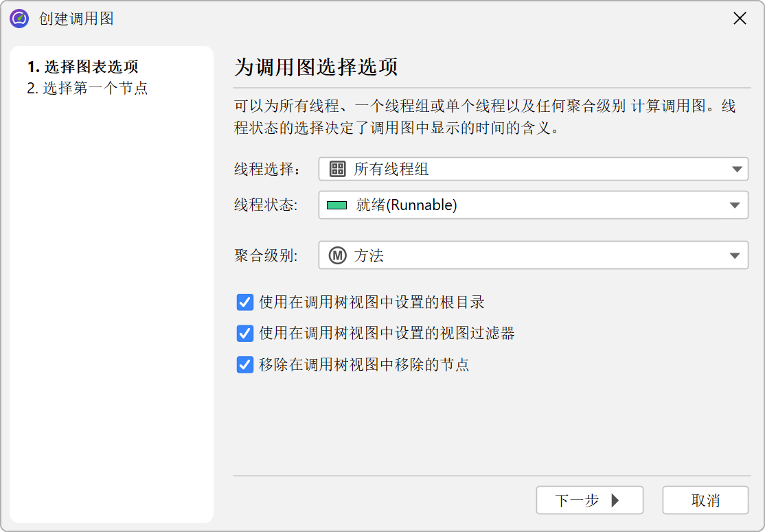Click the arrow icon on 下一步 button
This screenshot has height=532, width=765.
(615, 500)
